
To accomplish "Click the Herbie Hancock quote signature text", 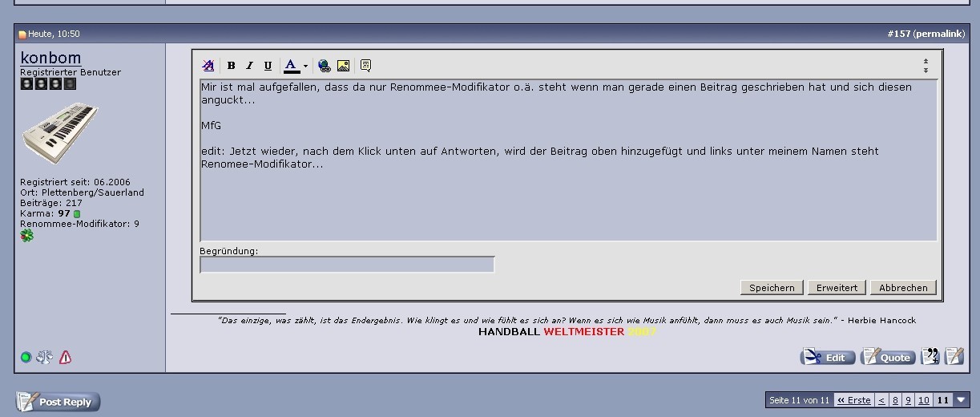I will pyautogui.click(x=567, y=320).
